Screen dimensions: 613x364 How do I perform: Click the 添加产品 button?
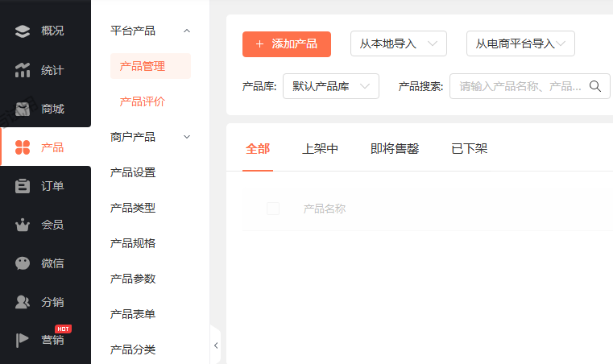tap(287, 44)
